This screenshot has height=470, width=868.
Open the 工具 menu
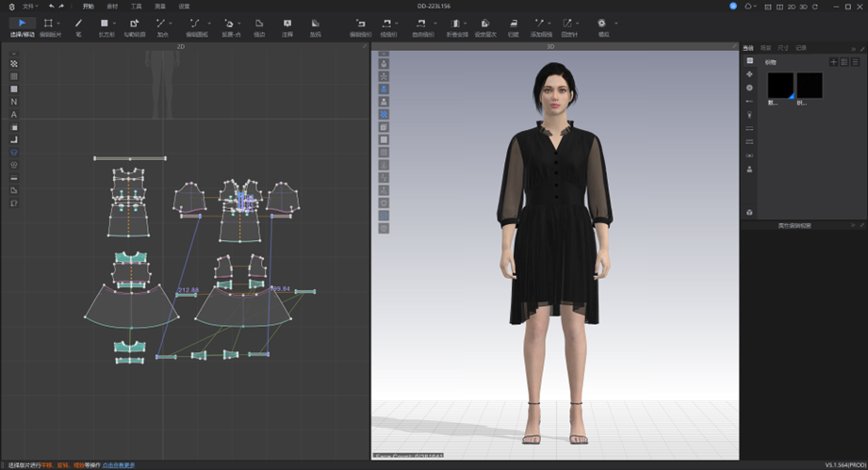(136, 6)
